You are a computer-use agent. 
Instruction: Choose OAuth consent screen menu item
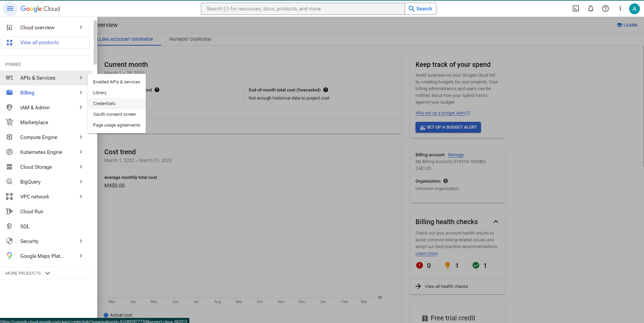[115, 114]
